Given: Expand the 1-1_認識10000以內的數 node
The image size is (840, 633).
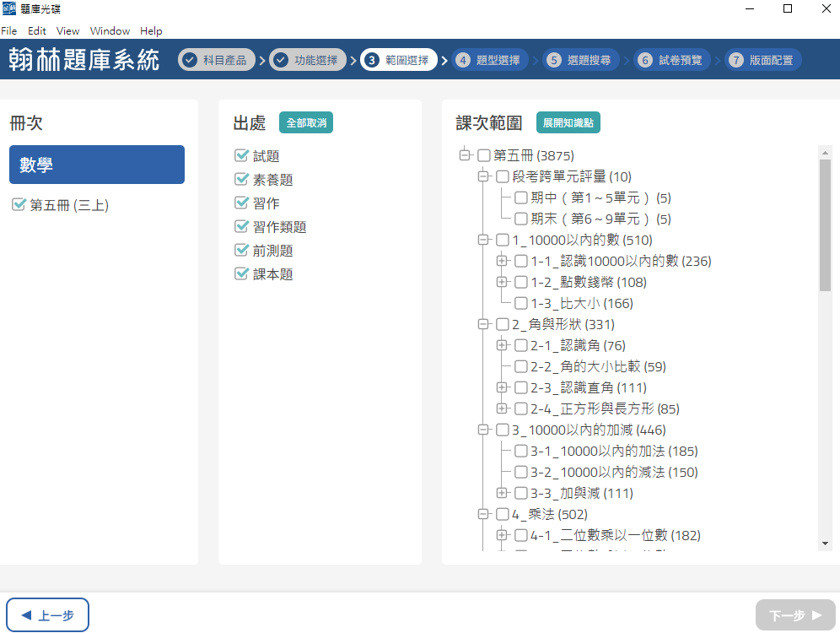Looking at the screenshot, I should (x=503, y=261).
